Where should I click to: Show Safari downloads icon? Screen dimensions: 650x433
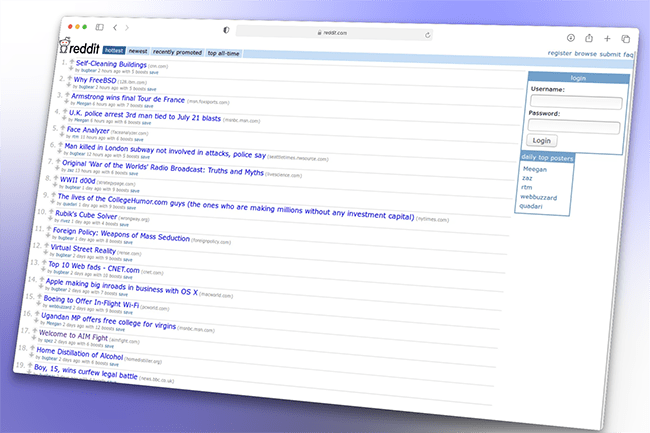point(571,38)
